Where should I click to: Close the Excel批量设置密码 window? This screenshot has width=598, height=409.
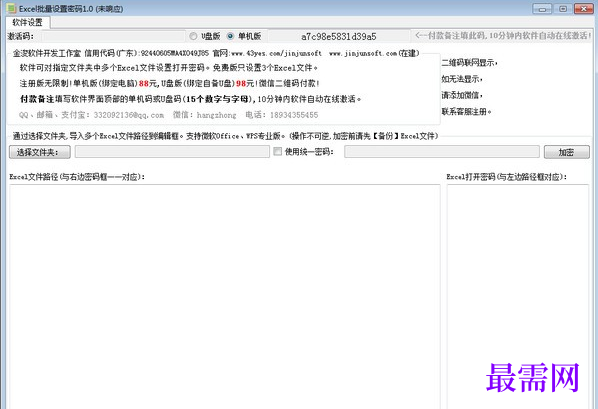click(x=584, y=8)
